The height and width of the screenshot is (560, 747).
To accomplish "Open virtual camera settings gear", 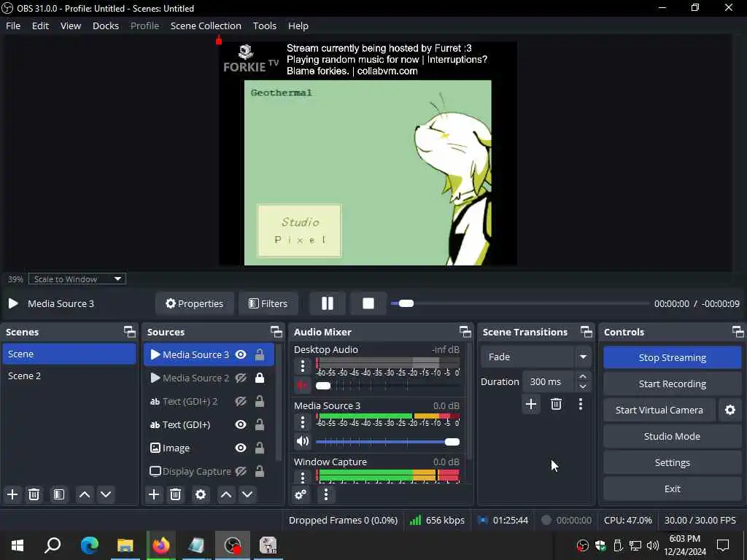I will click(729, 410).
